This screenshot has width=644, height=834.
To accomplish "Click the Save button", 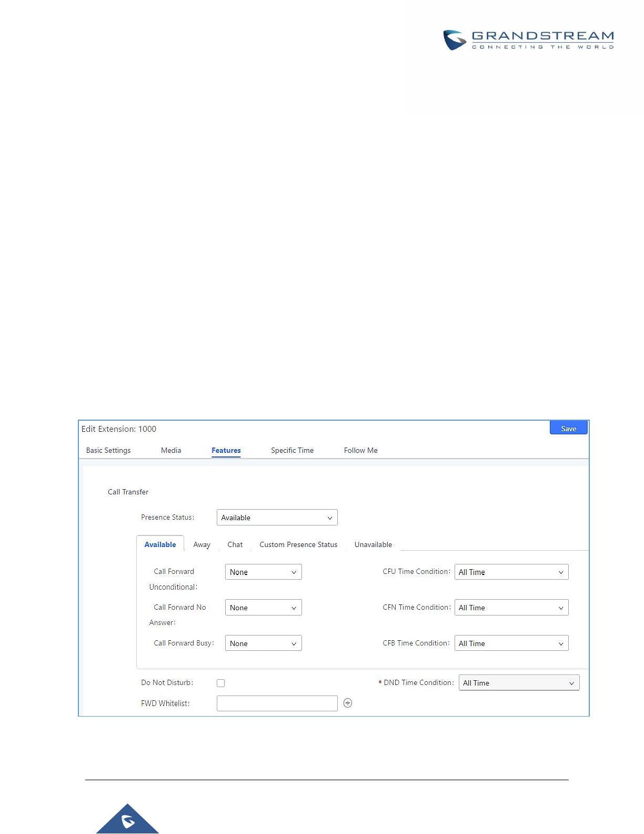I will click(x=569, y=428).
